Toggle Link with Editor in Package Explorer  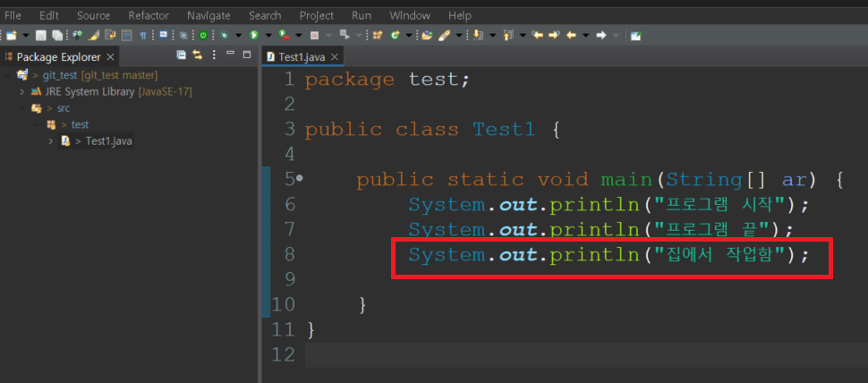pos(197,55)
